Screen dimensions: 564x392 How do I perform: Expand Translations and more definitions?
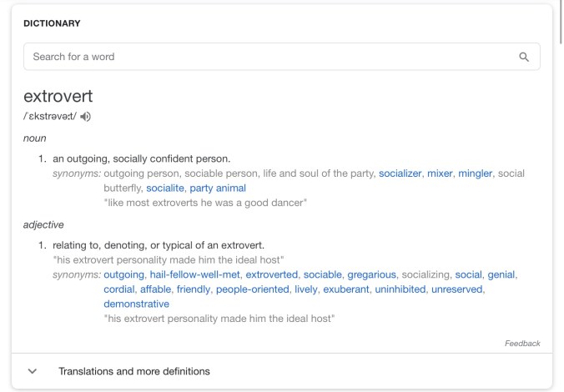[x=133, y=370]
